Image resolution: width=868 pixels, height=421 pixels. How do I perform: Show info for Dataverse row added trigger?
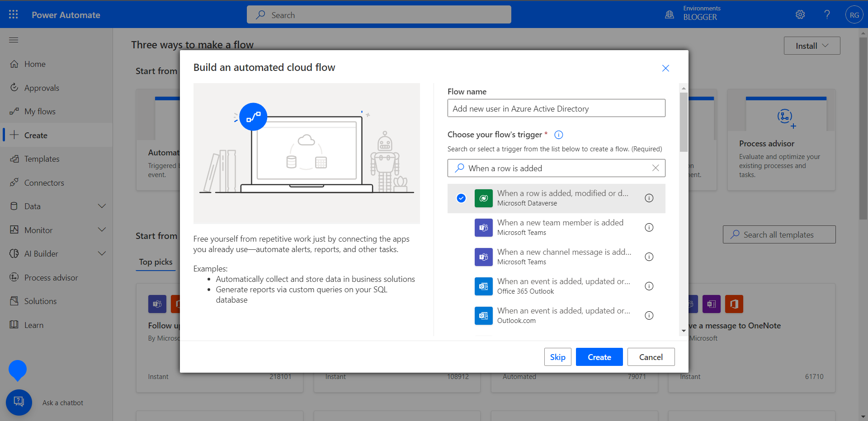[649, 198]
